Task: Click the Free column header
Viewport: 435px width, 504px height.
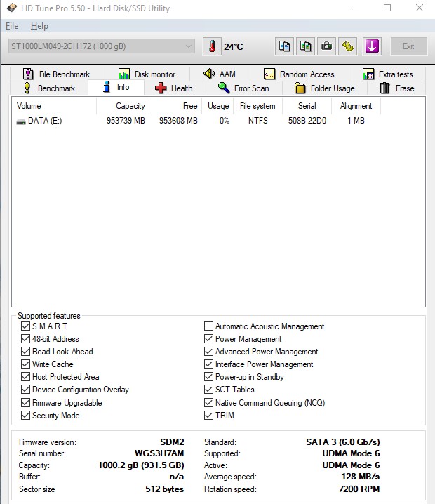Action: tap(175, 106)
